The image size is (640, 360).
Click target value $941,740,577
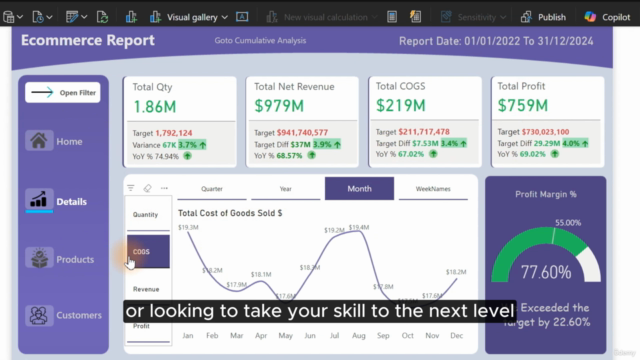(302, 133)
